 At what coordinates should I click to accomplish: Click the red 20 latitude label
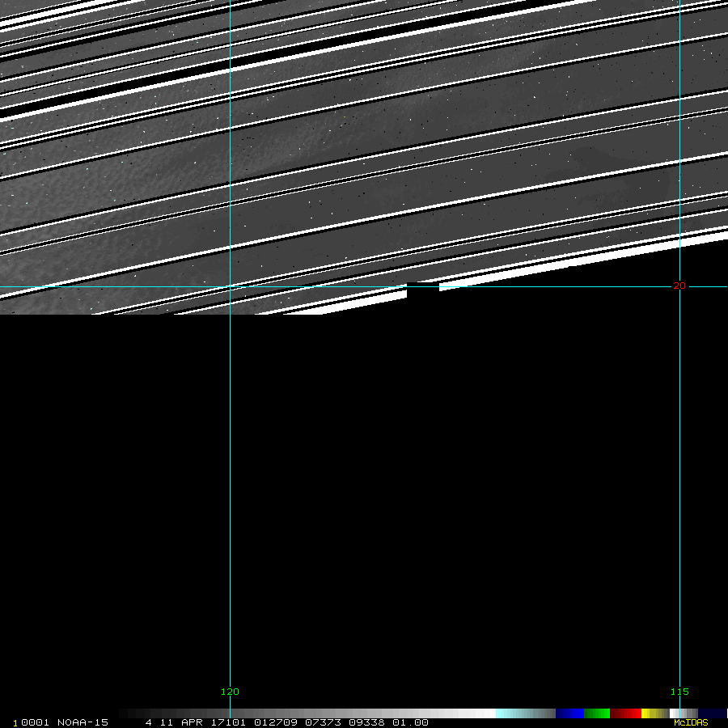(679, 286)
